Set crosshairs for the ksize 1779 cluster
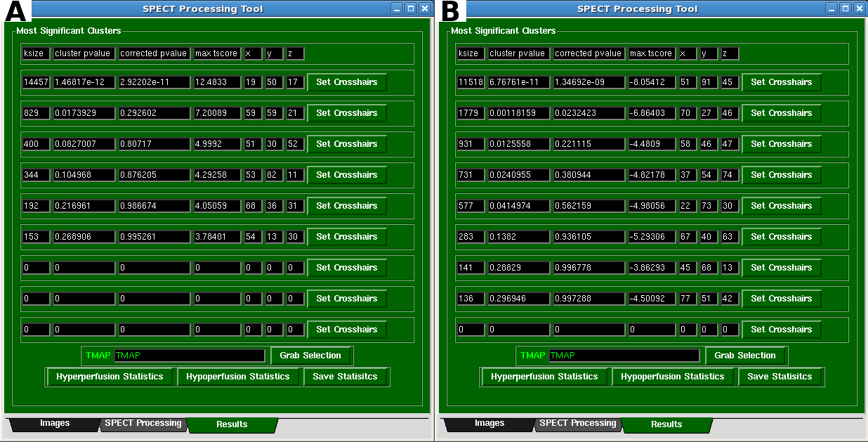Viewport: 868px width, 442px height. pyautogui.click(x=781, y=113)
